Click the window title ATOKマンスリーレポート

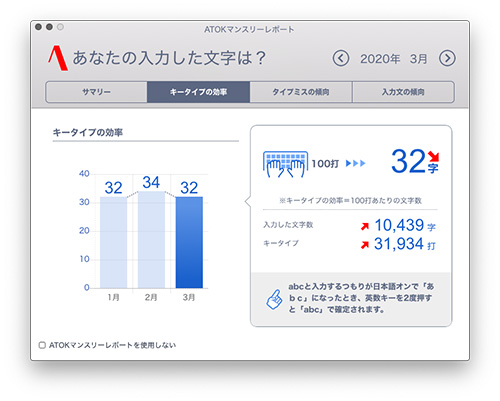point(249,30)
